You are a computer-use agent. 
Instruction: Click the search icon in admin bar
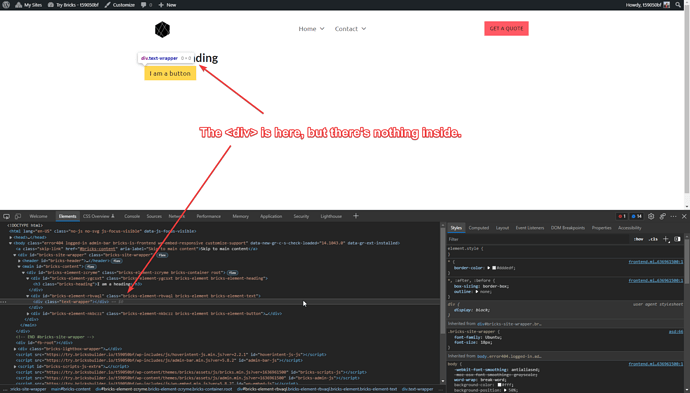678,5
